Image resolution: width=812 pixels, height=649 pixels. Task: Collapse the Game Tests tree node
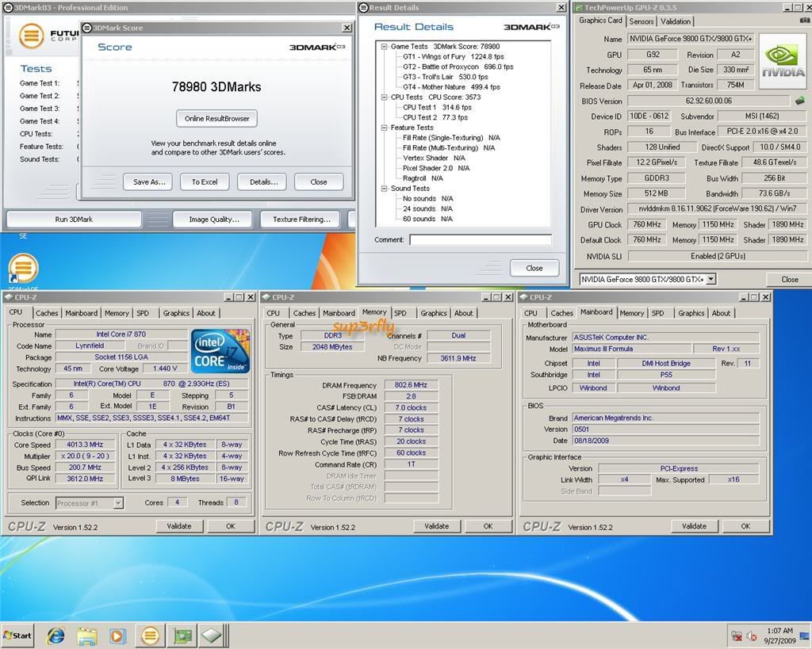pyautogui.click(x=384, y=47)
